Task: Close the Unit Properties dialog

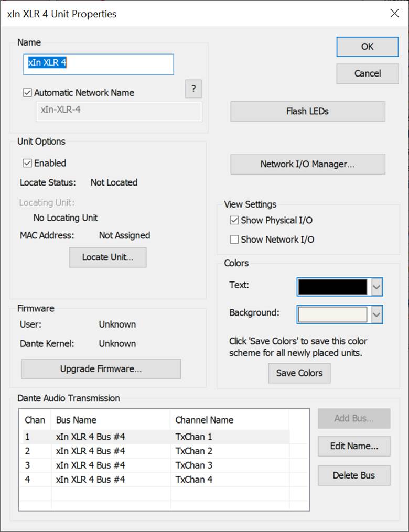Action: pyautogui.click(x=394, y=13)
